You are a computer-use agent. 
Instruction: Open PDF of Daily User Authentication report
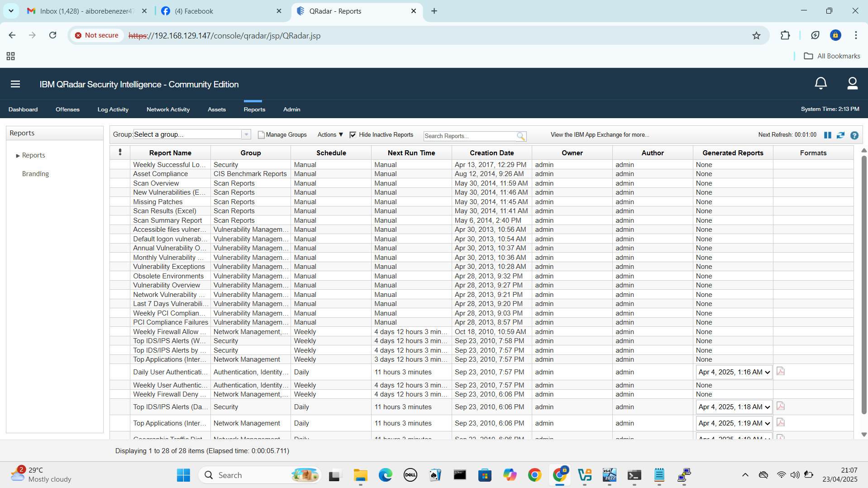pyautogui.click(x=781, y=371)
